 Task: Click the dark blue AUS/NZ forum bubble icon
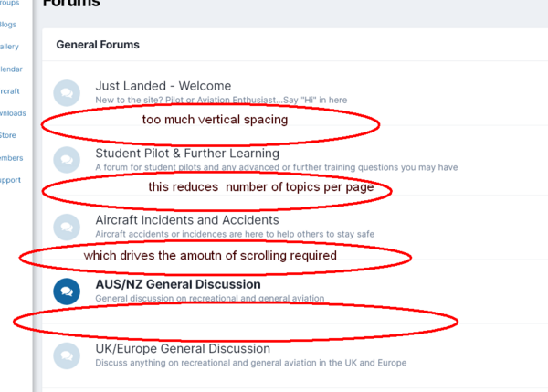67,291
